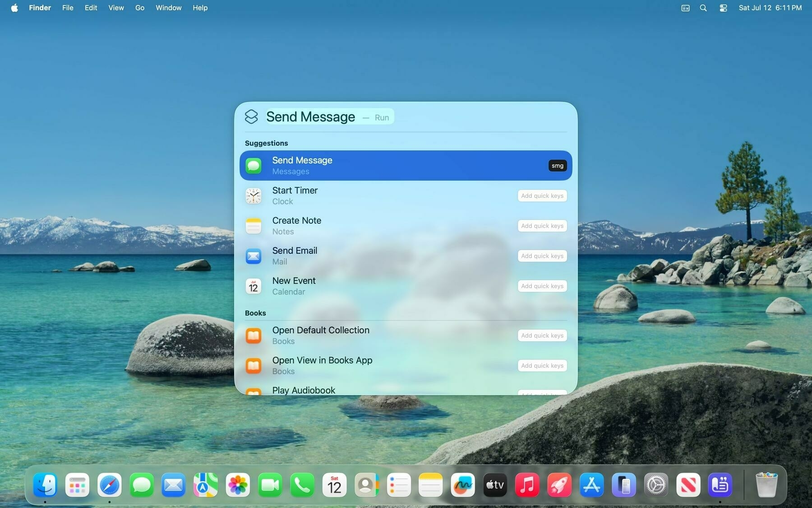Select the Send Email row text
Screen dimensions: 812x508
point(295,251)
